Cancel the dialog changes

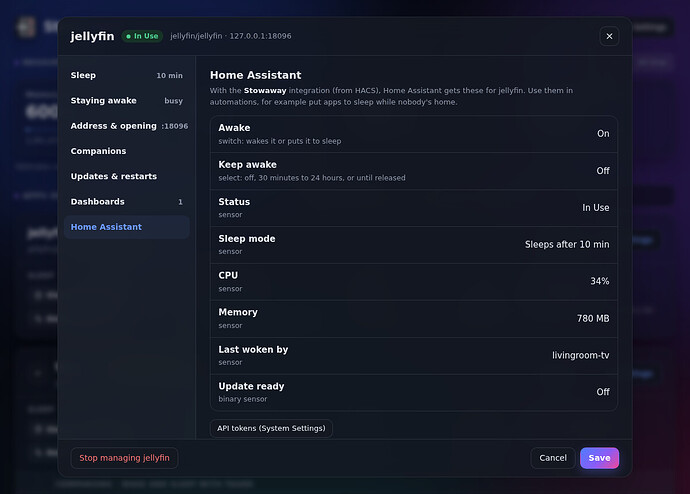553,458
